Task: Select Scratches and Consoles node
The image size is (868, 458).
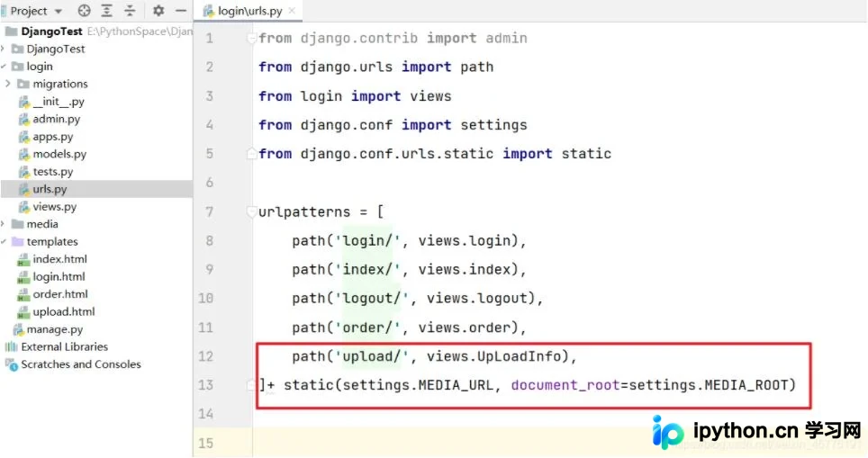Action: [81, 364]
